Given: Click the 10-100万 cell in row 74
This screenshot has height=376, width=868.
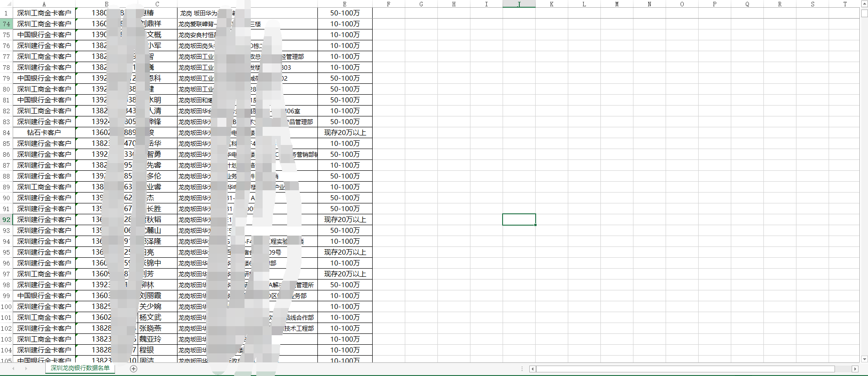Looking at the screenshot, I should click(345, 24).
